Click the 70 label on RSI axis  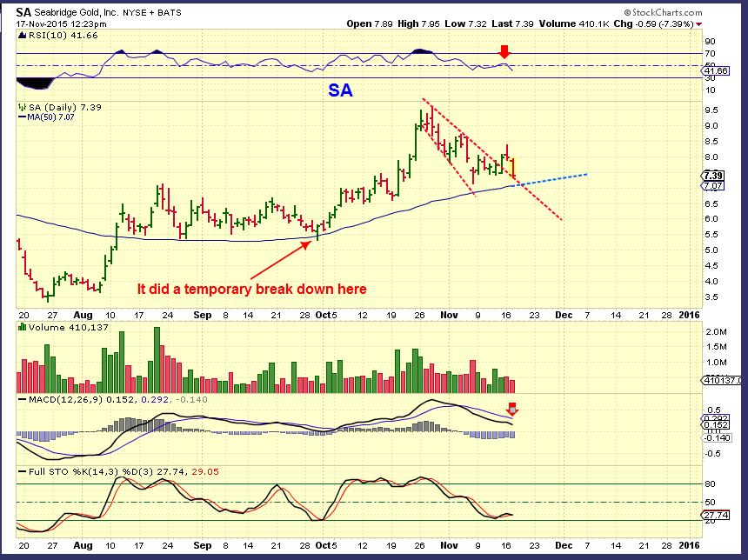click(711, 53)
